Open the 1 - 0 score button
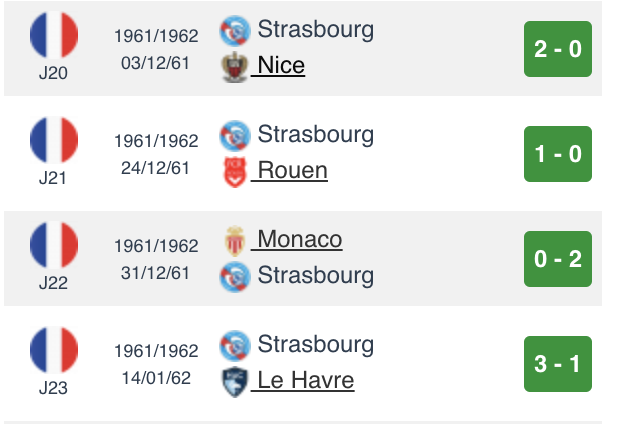The height and width of the screenshot is (424, 626). coord(557,153)
